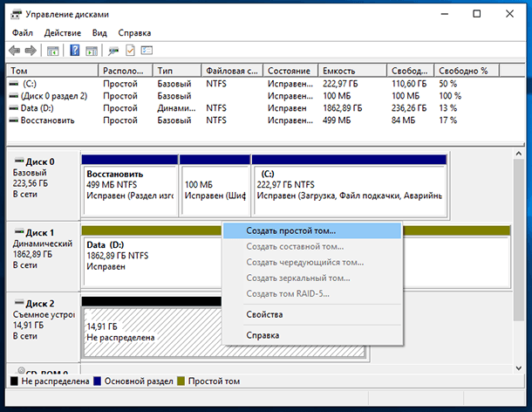Select Справка in the context menu
This screenshot has width=532, height=412.
pos(263,335)
